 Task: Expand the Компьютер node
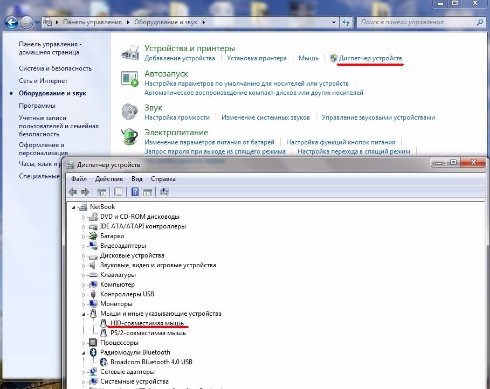pyautogui.click(x=83, y=285)
